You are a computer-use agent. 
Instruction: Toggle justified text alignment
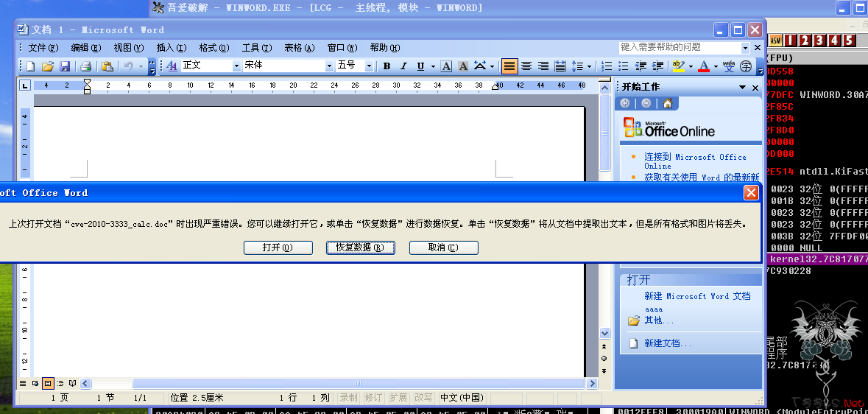click(x=509, y=66)
